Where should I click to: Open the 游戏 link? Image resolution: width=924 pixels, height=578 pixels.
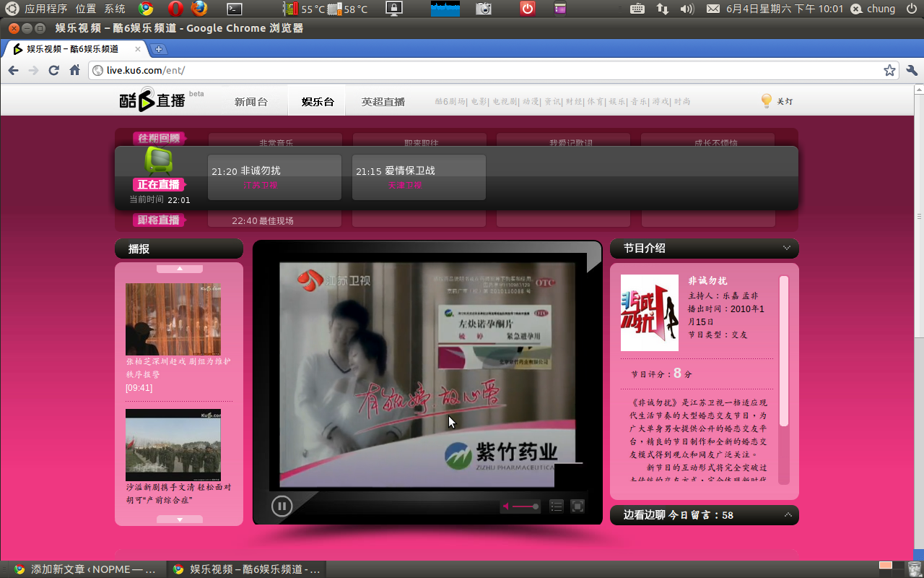tap(661, 102)
